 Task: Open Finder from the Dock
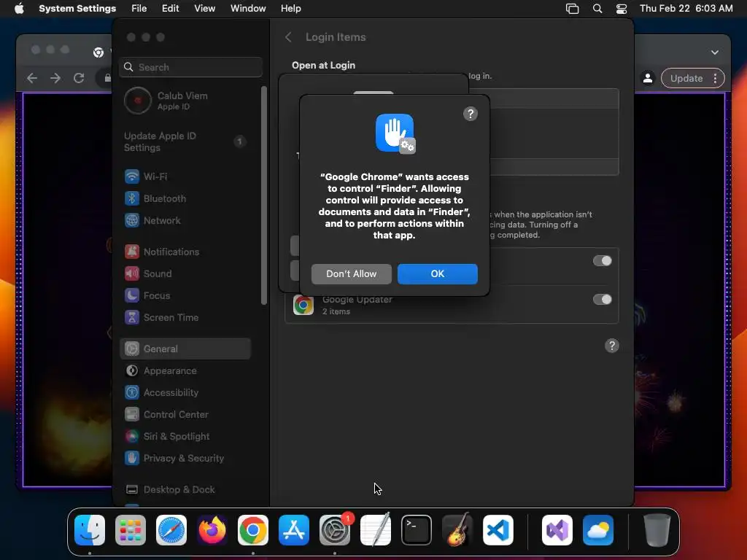90,530
